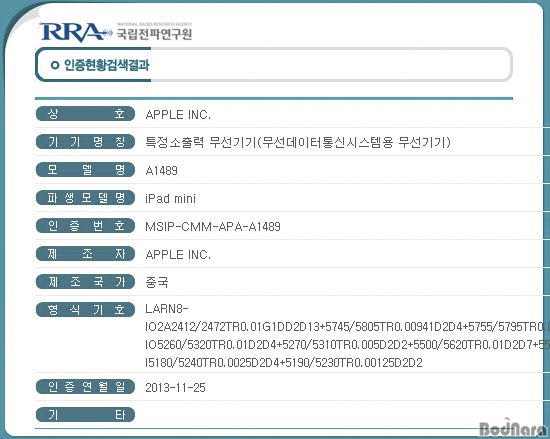Image resolution: width=550 pixels, height=439 pixels.
Task: Click the 제조자 value APPLE INC.
Action: coord(178,255)
